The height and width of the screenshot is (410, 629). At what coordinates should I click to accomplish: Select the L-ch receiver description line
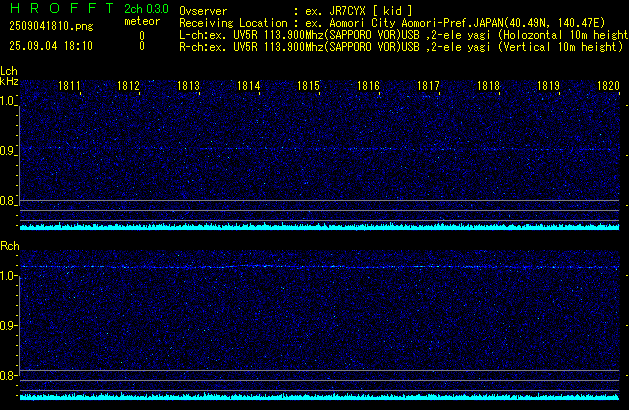403,35
